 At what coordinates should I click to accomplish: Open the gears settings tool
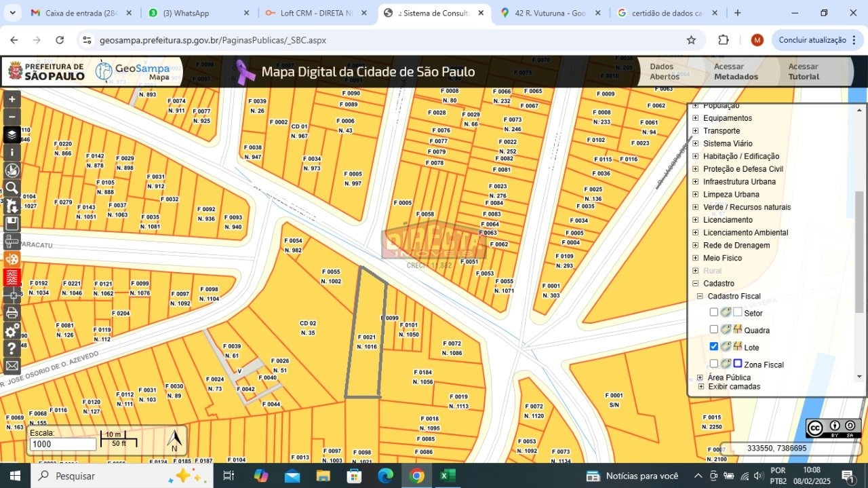12,331
